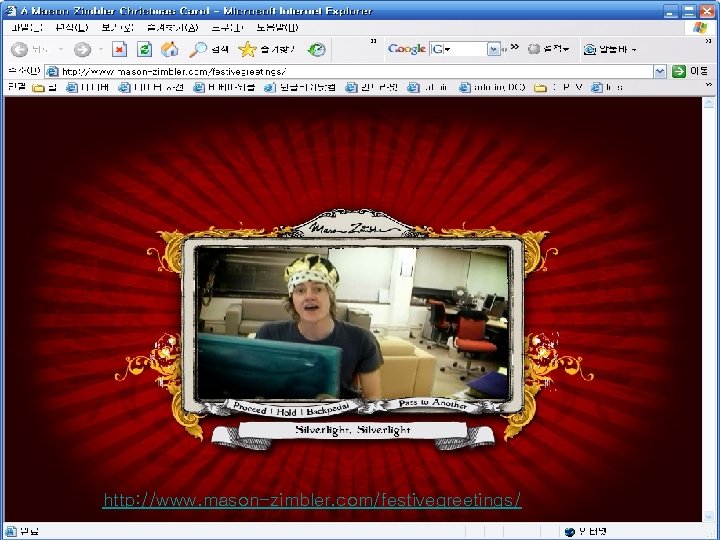
Task: Click the 이동 Go button label
Action: pos(698,71)
